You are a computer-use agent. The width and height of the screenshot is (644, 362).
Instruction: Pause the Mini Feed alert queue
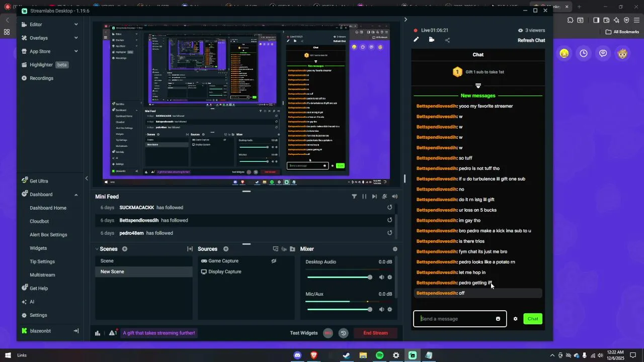tap(364, 197)
